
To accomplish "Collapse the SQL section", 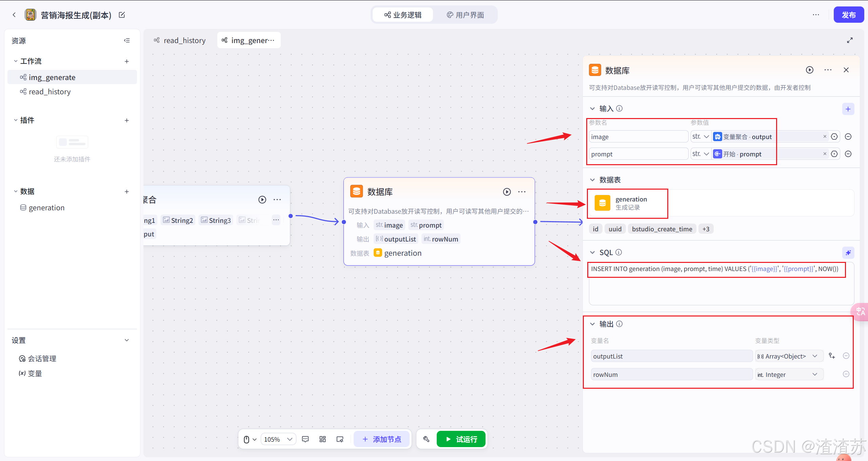I will (592, 252).
